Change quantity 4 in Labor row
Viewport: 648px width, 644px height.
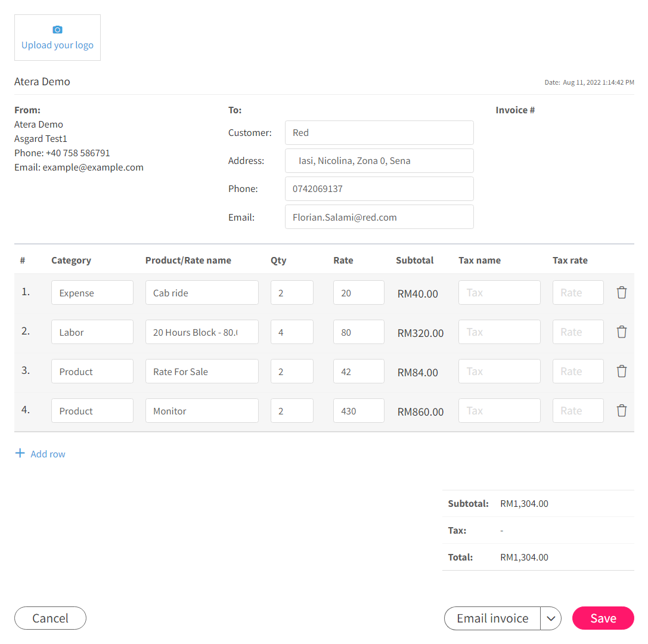click(292, 332)
